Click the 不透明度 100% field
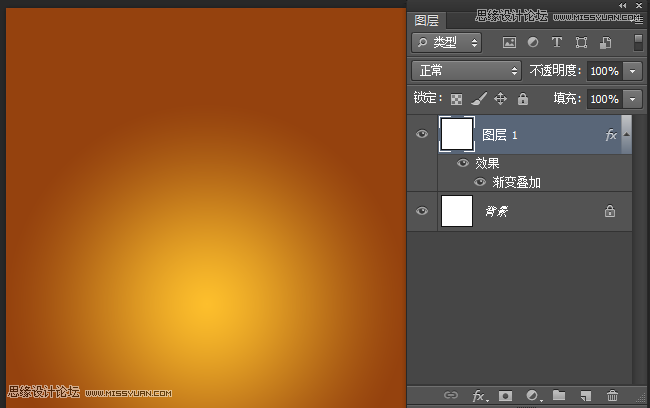The image size is (650, 408). [605, 71]
